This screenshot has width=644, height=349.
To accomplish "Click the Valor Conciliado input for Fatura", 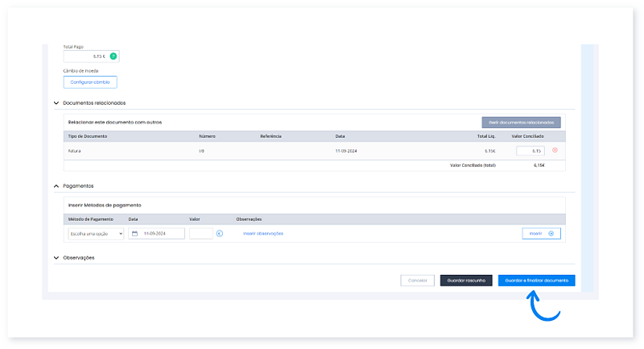I will pos(530,151).
